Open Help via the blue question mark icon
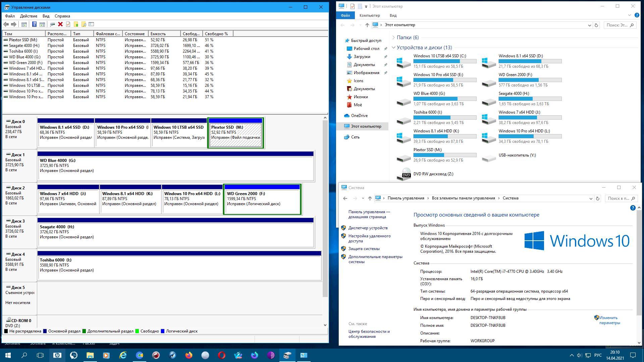Viewport: 644px width, 362px height. pos(34,24)
